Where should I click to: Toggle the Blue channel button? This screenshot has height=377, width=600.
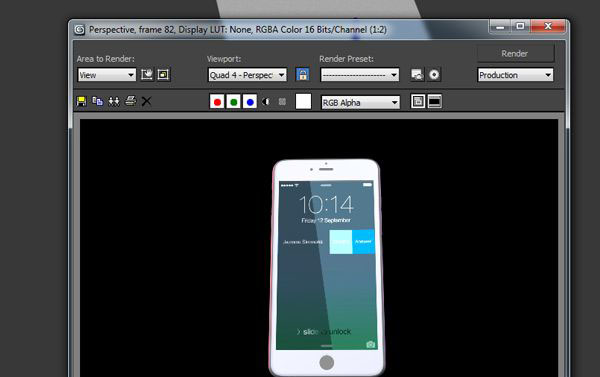[x=250, y=102]
